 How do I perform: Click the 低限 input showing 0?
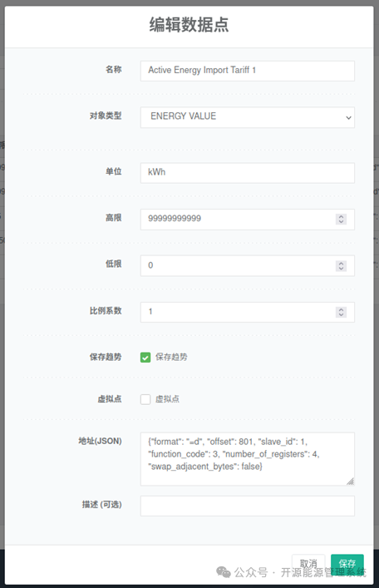pyautogui.click(x=248, y=266)
